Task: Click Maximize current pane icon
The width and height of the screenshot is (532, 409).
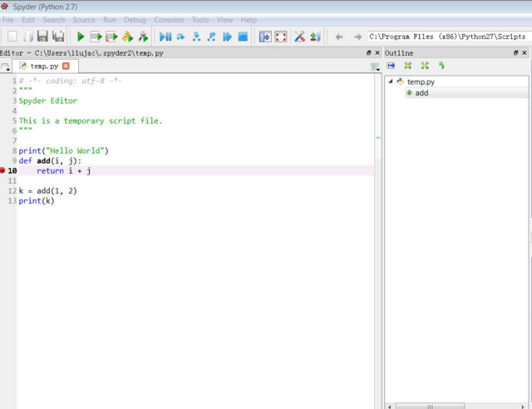Action: tap(265, 37)
